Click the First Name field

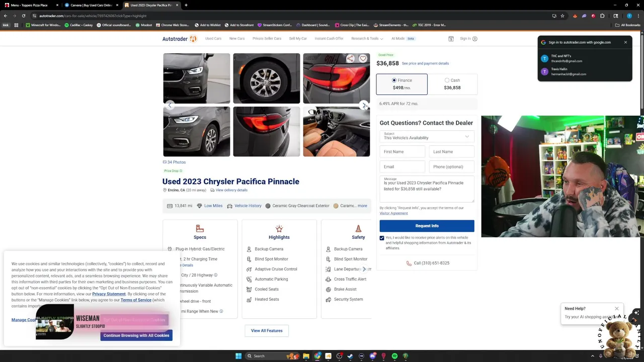pos(402,151)
